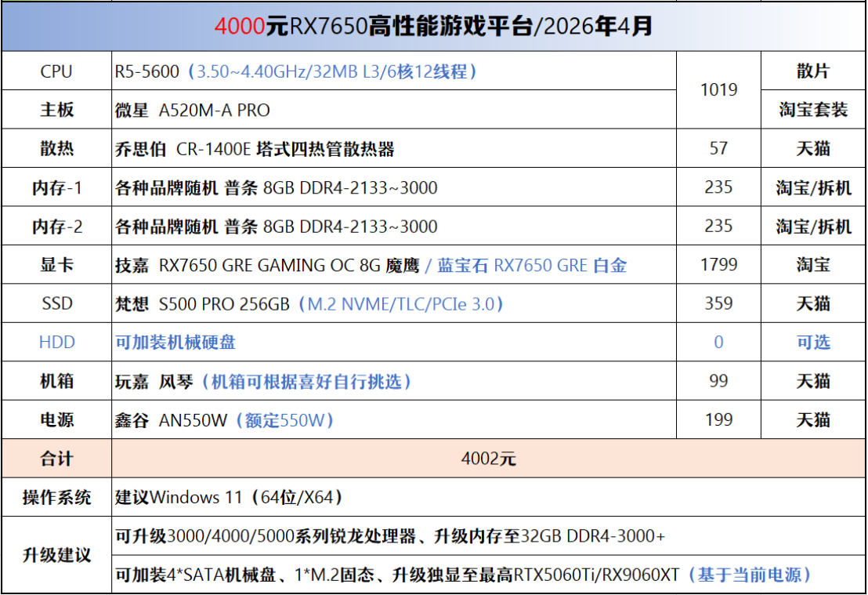Select the power supply price 199
868x595 pixels.
(718, 420)
